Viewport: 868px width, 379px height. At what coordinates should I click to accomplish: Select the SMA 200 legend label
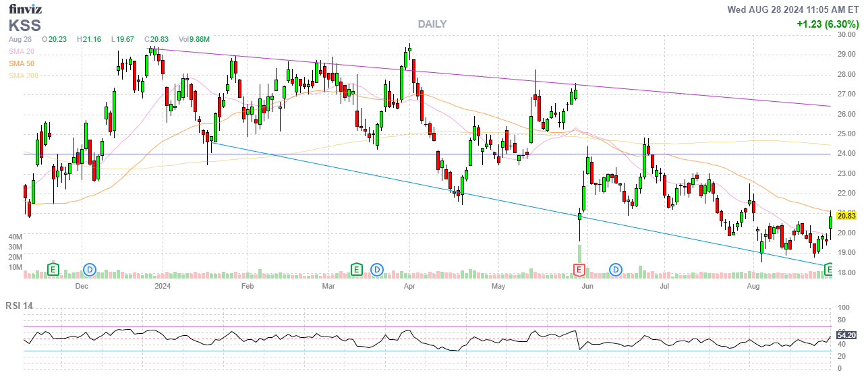tap(24, 76)
